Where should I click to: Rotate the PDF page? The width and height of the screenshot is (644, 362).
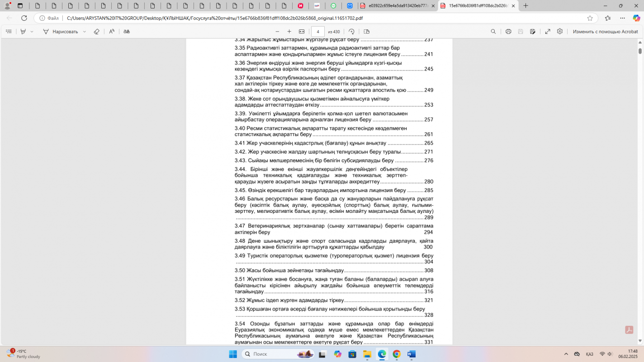coord(351,32)
